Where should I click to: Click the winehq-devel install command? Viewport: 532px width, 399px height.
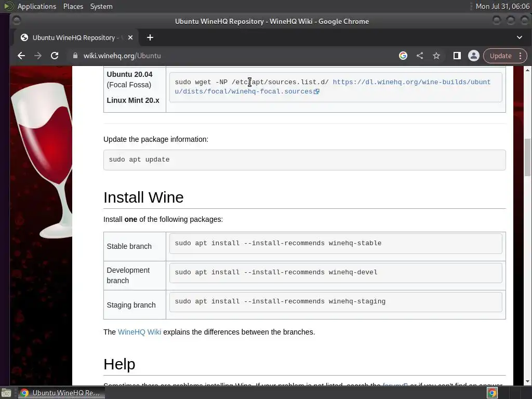[x=276, y=272]
